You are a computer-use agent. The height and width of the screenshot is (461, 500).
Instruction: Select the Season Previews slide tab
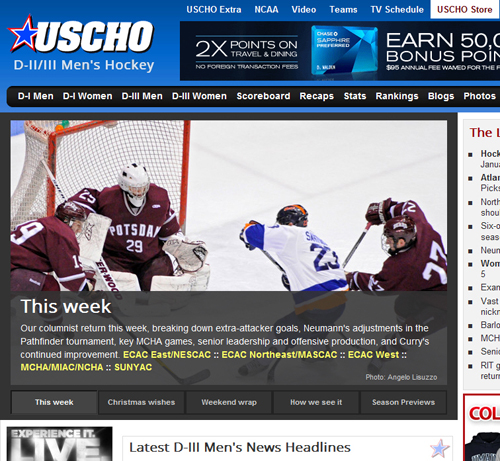(x=403, y=402)
